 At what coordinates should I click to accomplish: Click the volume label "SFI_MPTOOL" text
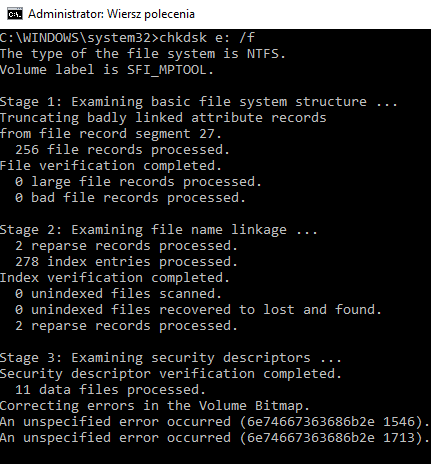click(x=167, y=70)
